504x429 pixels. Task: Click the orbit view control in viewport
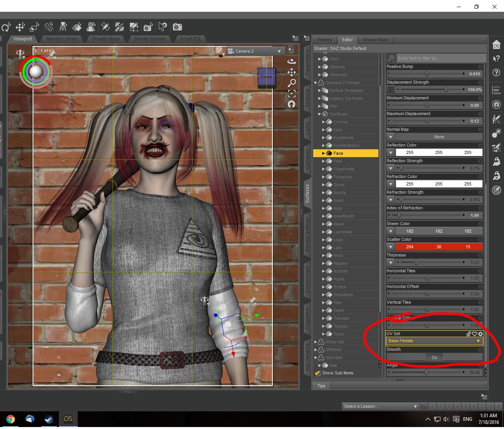click(292, 61)
